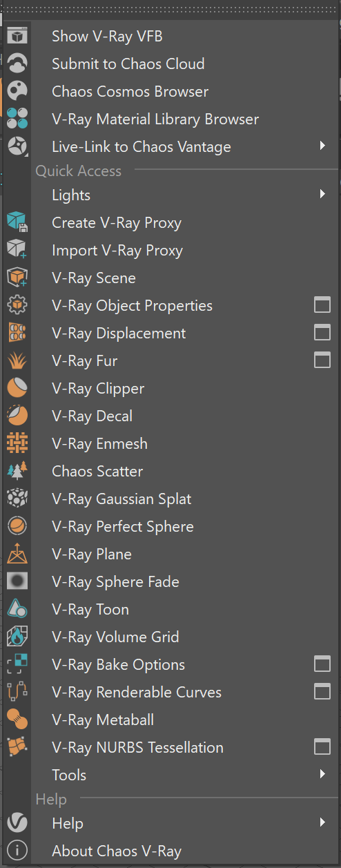Click the Chaos Cosmos Browser icon

[x=17, y=91]
